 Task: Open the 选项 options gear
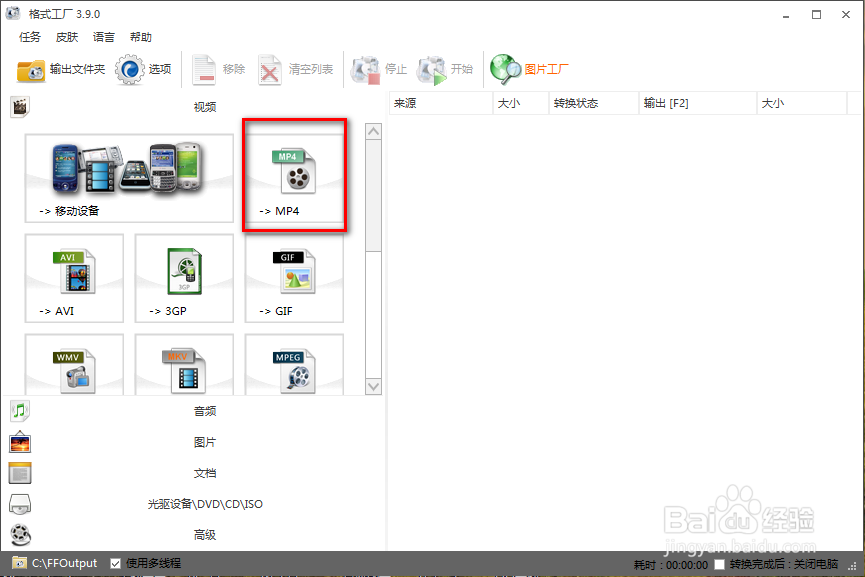tap(143, 70)
